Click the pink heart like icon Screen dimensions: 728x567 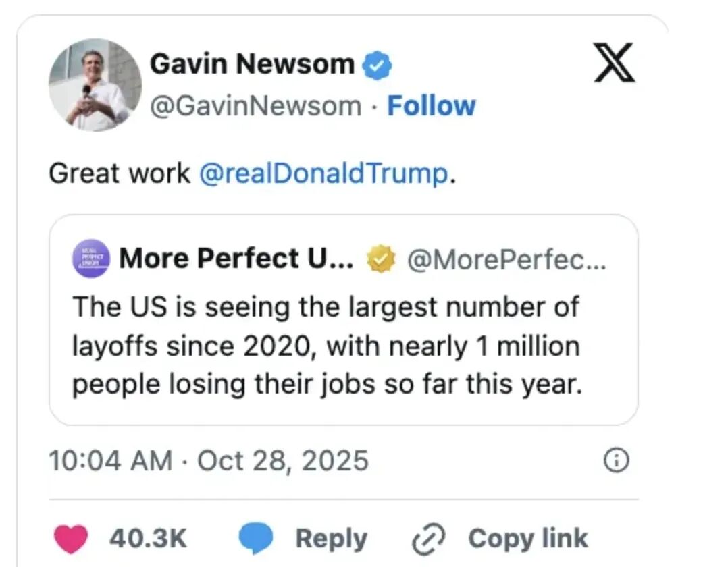click(71, 539)
